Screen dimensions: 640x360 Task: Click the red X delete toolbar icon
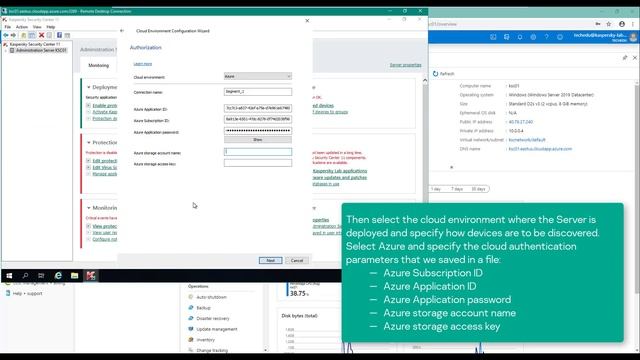[x=41, y=36]
